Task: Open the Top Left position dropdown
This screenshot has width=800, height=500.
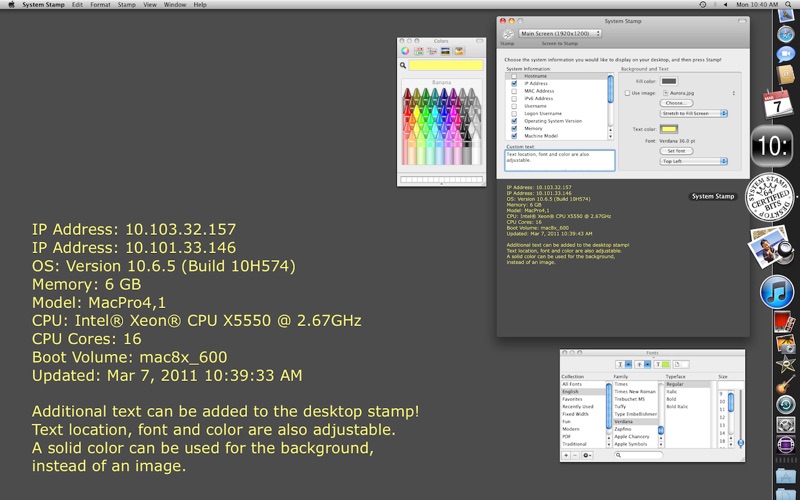Action: [x=693, y=161]
